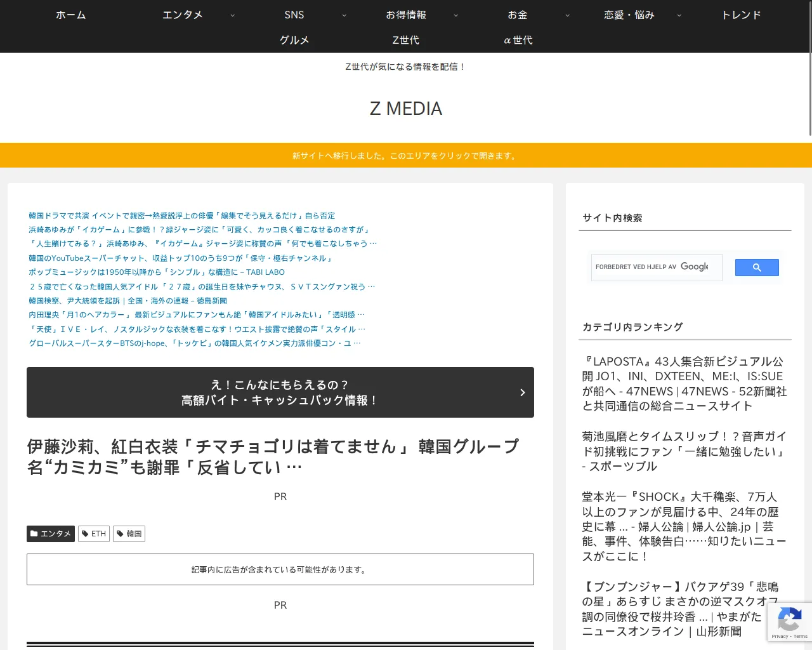Click the カテゴリ内ランキング sidebar heading
This screenshot has width=812, height=650.
pos(632,327)
